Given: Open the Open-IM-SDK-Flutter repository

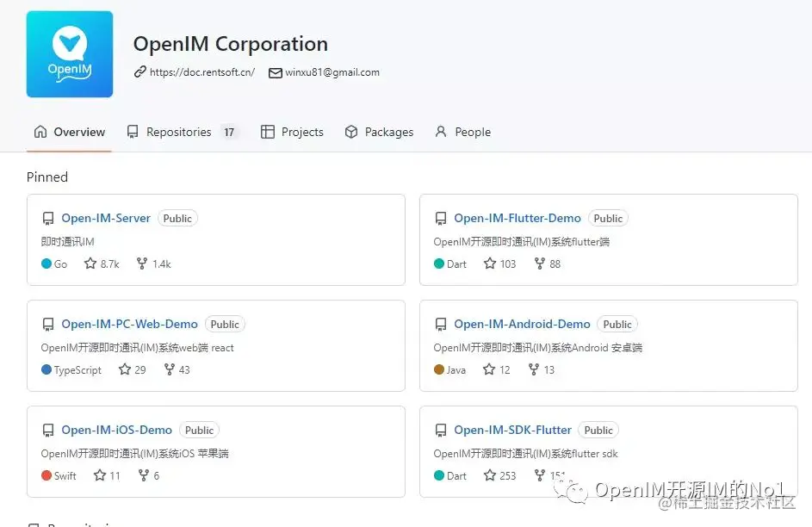Looking at the screenshot, I should (x=512, y=430).
